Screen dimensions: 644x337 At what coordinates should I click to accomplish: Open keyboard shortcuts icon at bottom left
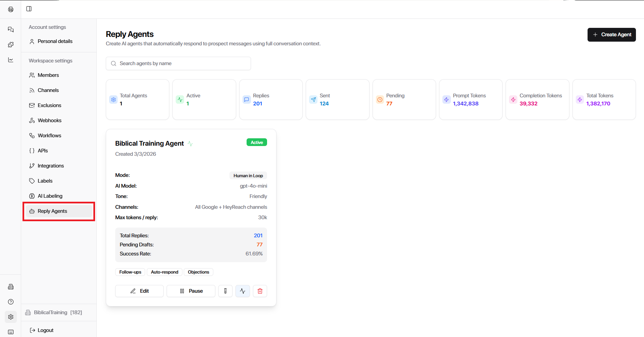11,332
